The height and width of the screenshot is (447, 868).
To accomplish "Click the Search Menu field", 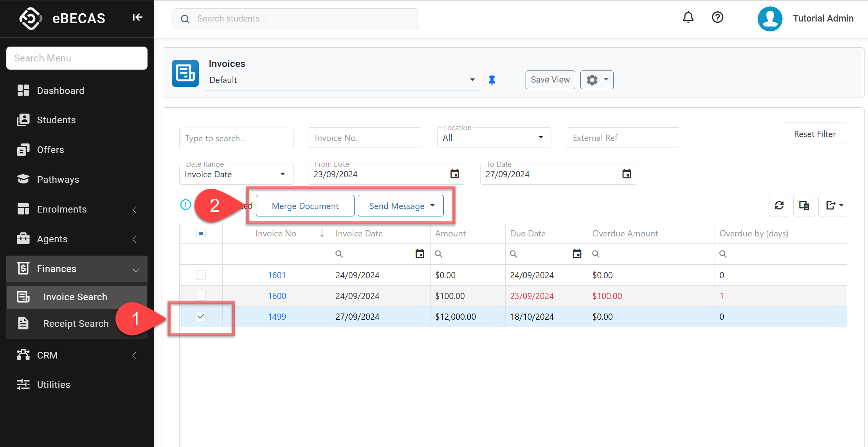I will coord(77,58).
